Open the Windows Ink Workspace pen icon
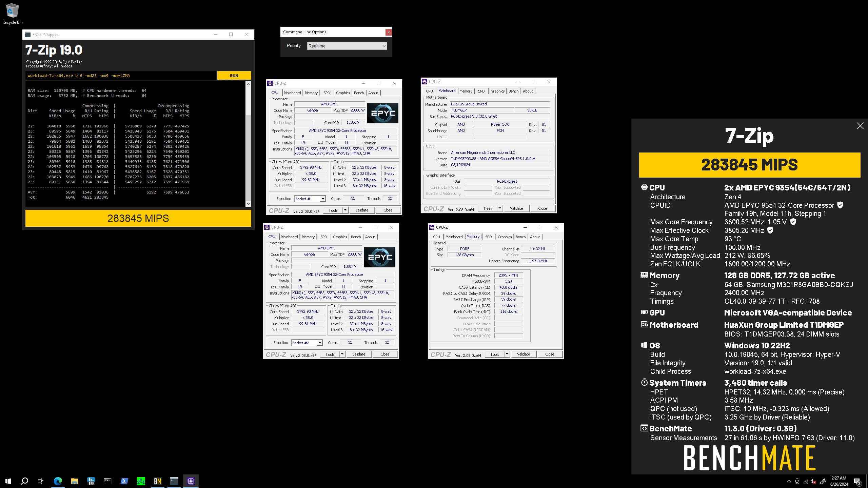 tap(823, 481)
